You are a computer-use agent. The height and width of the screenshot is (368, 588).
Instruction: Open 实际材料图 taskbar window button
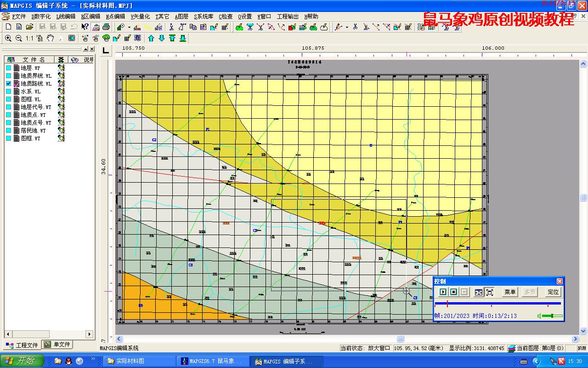tap(140, 361)
